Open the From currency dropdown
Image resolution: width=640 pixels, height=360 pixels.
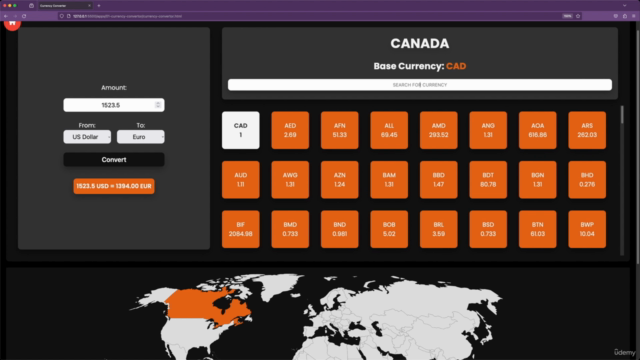(x=87, y=137)
